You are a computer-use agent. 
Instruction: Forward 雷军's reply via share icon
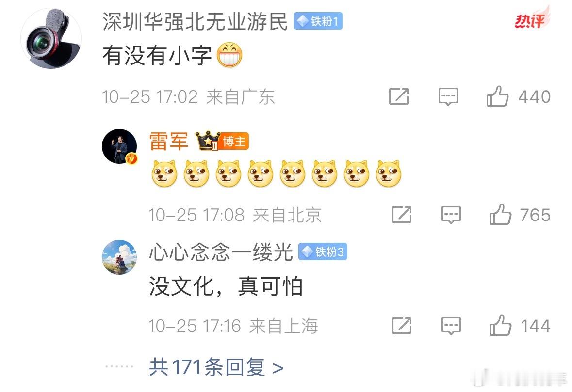402,215
